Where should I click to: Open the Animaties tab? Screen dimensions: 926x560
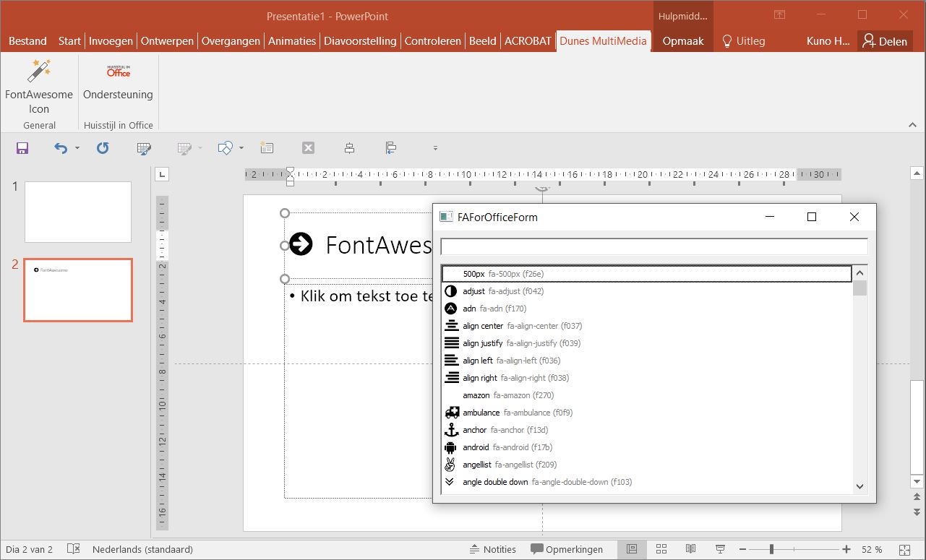292,41
